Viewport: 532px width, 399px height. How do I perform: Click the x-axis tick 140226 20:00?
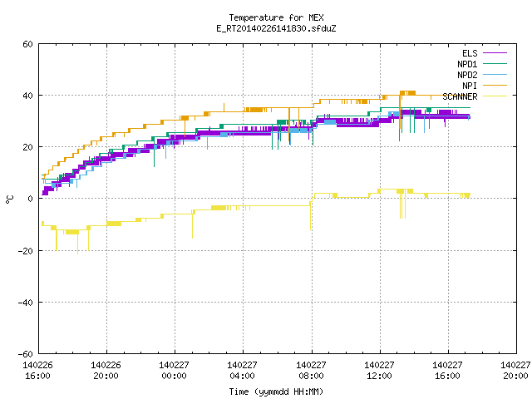click(x=106, y=371)
